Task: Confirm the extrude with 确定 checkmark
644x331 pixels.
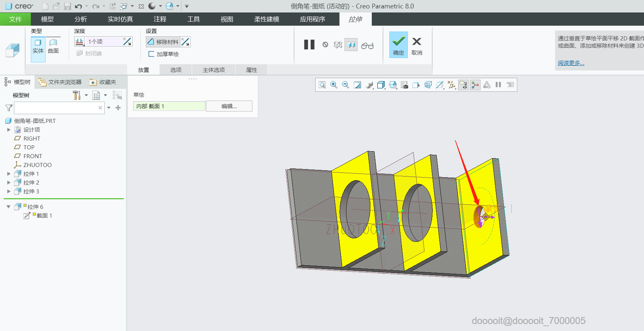Action: coord(399,45)
